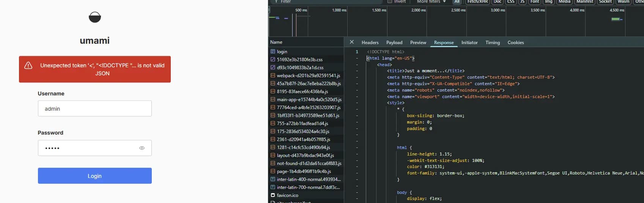Click script icon beside webpack-d201b29a92591541.js
The image size is (644, 203).
click(x=272, y=75)
